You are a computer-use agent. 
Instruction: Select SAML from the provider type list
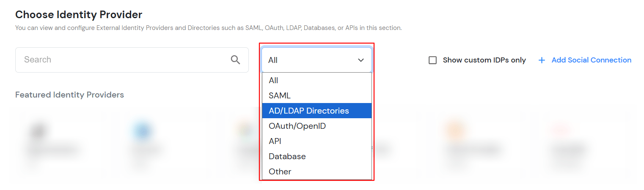click(x=280, y=95)
